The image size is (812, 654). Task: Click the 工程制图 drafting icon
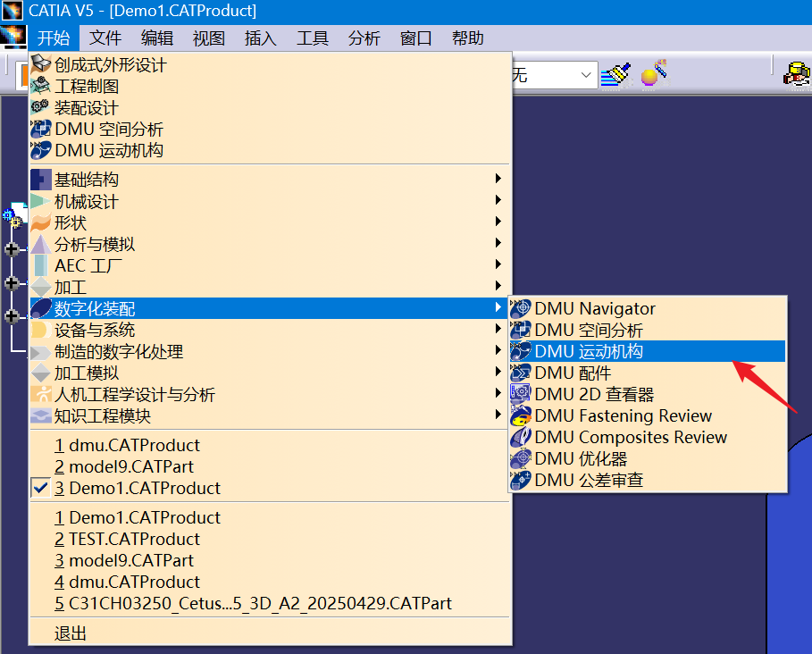(41, 86)
